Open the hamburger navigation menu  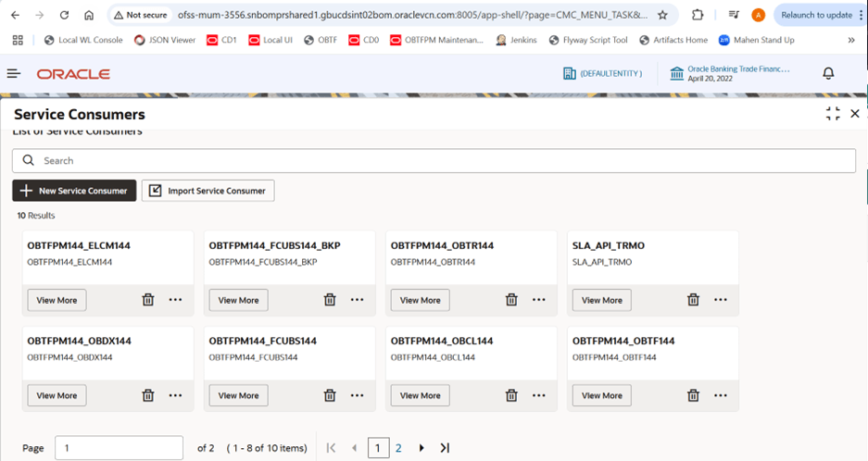click(14, 74)
